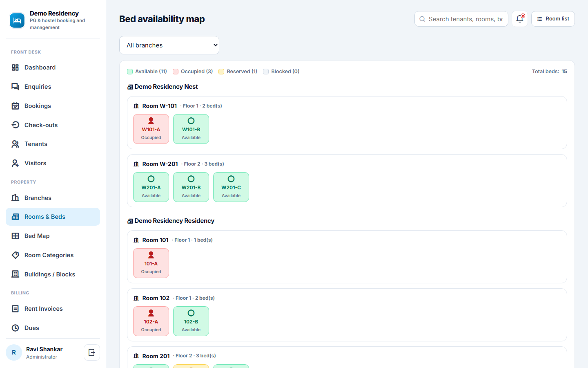Select occupied bed W101-A
The image size is (588, 368).
click(151, 129)
